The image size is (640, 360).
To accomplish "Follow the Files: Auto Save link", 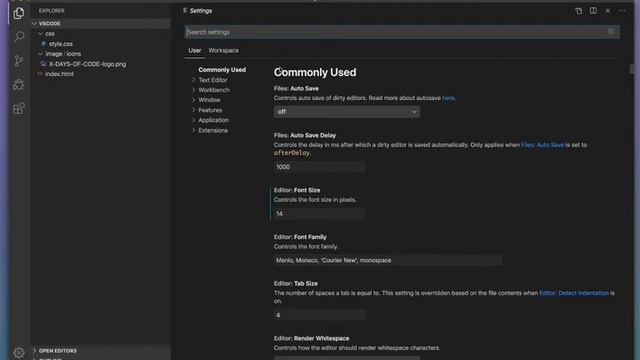I will coord(542,145).
